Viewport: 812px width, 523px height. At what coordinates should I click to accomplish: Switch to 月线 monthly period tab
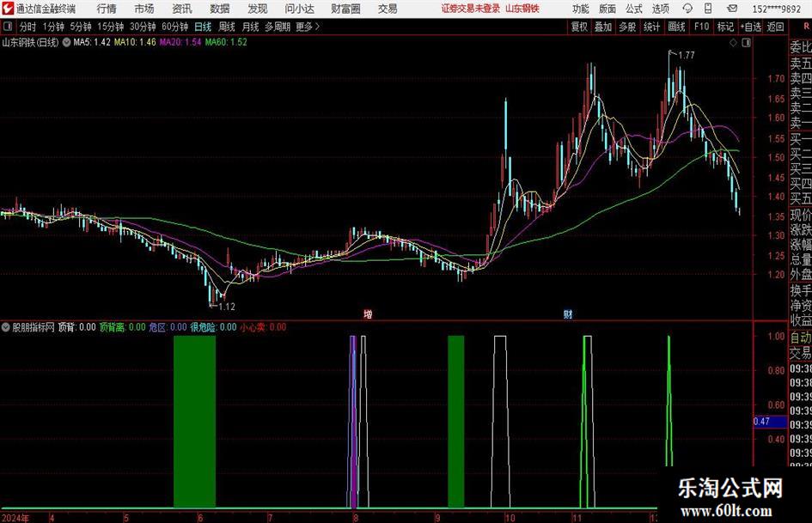pos(250,27)
